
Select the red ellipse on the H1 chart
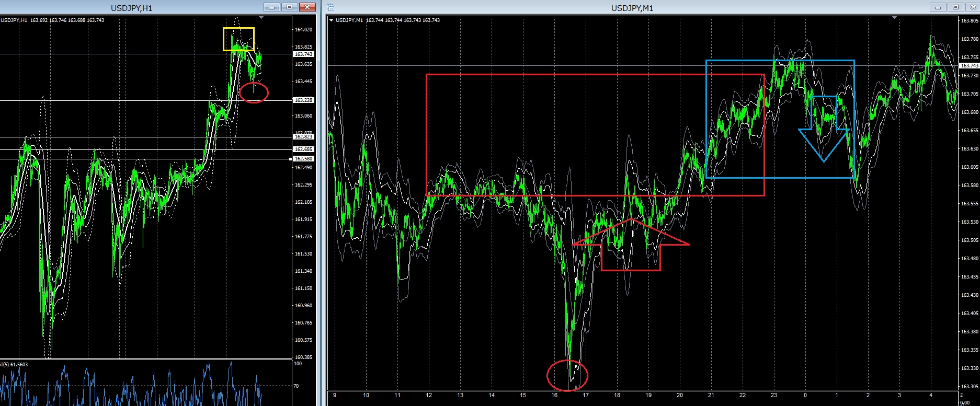coord(254,93)
